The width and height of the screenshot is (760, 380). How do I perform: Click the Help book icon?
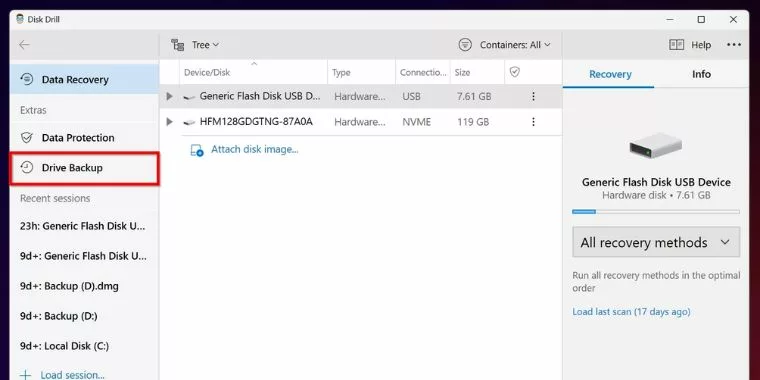coord(676,45)
